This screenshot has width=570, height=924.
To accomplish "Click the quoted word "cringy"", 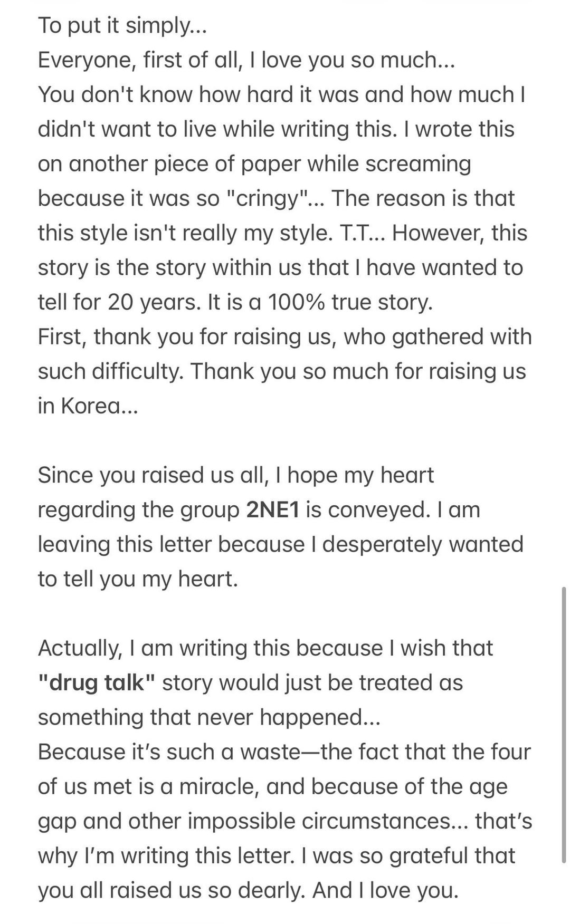I will pos(267,199).
